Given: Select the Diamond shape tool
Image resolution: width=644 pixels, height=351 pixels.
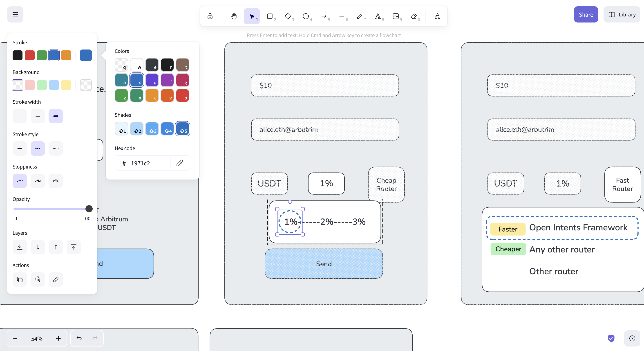Looking at the screenshot, I should click(288, 16).
